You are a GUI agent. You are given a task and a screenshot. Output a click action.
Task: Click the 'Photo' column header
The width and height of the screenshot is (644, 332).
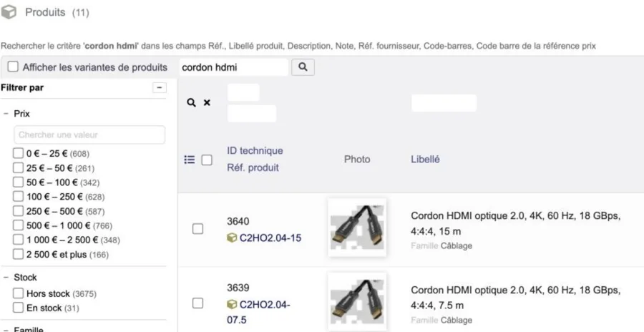click(x=357, y=160)
